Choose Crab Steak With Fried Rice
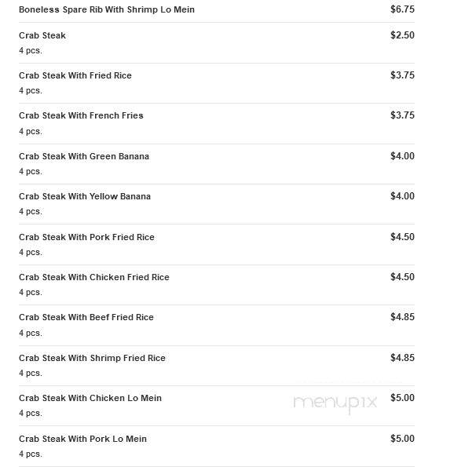476x467 pixels. click(x=75, y=75)
